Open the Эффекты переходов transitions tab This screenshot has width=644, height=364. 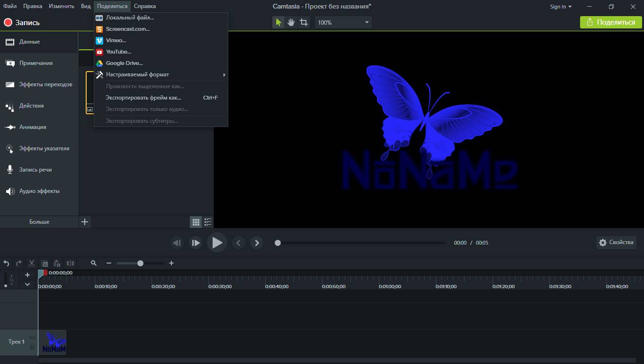point(39,84)
